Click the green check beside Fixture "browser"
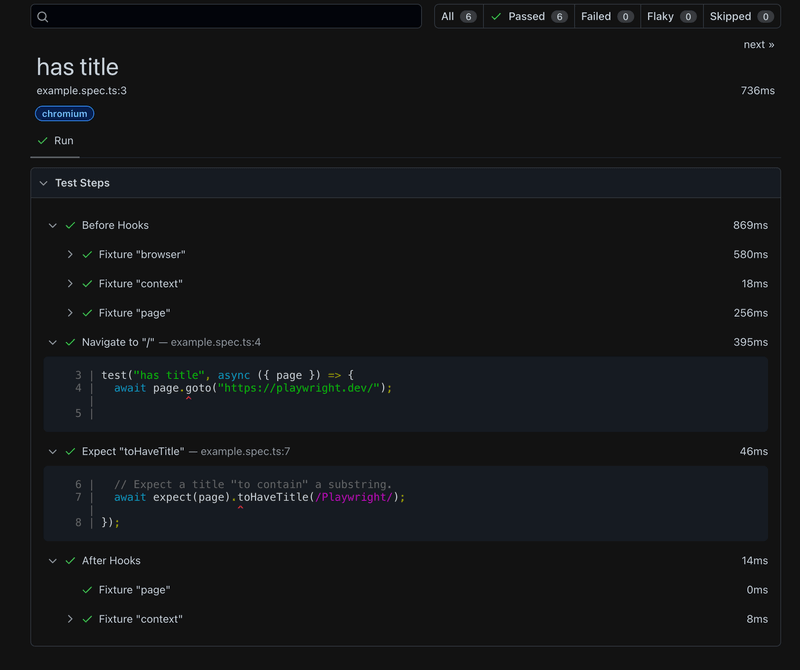 (x=87, y=255)
